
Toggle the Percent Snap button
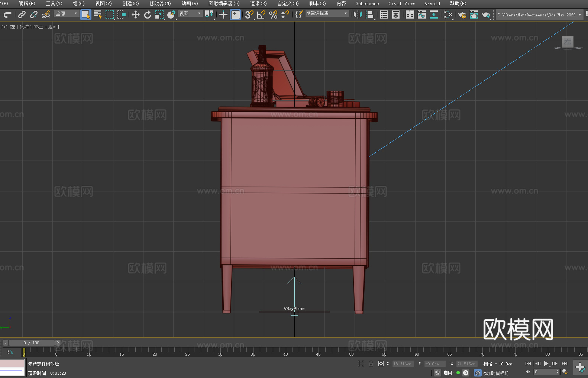tap(273, 14)
